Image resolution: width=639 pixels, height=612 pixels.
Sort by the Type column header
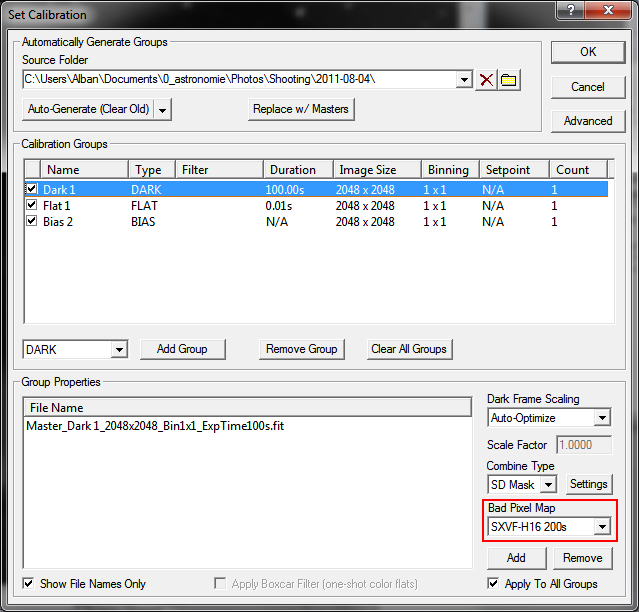152,170
